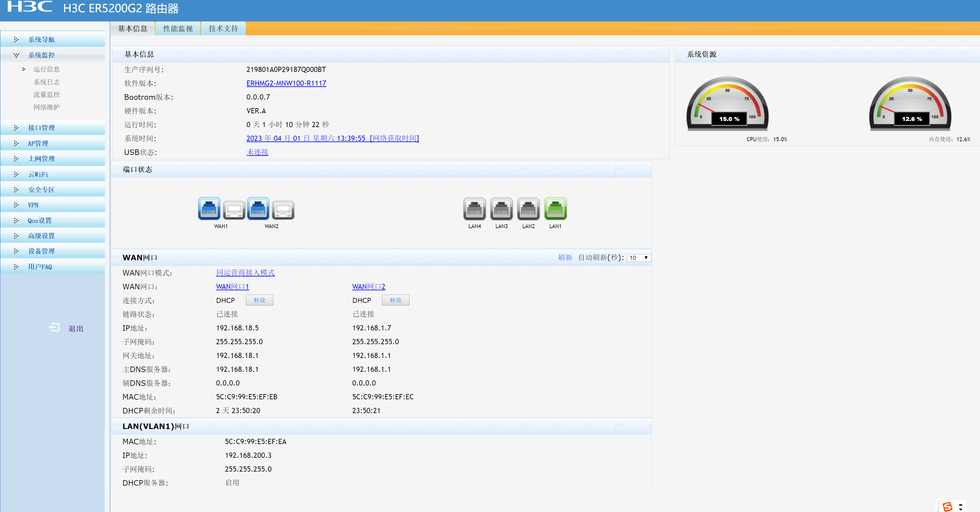980x512 pixels.
Task: Click the WAN2 blue port icon
Action: 258,209
